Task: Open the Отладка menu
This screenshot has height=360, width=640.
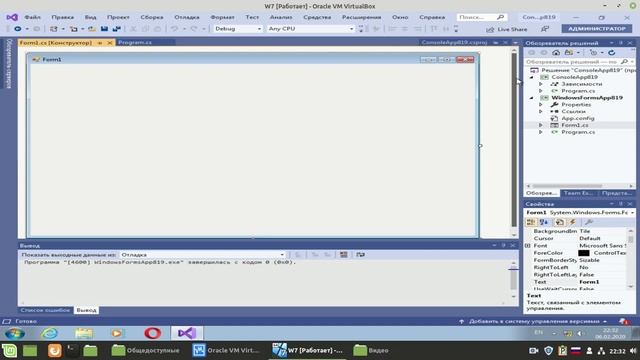Action: coord(187,17)
